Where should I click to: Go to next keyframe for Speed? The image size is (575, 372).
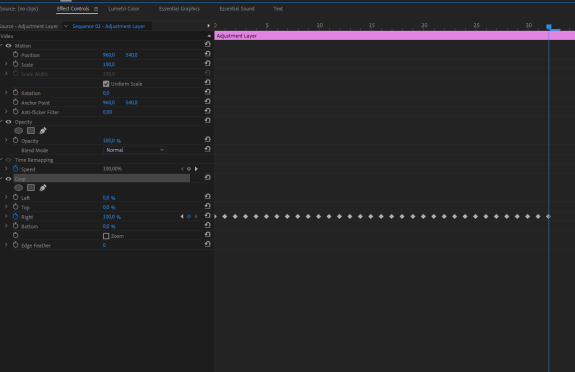coord(196,169)
